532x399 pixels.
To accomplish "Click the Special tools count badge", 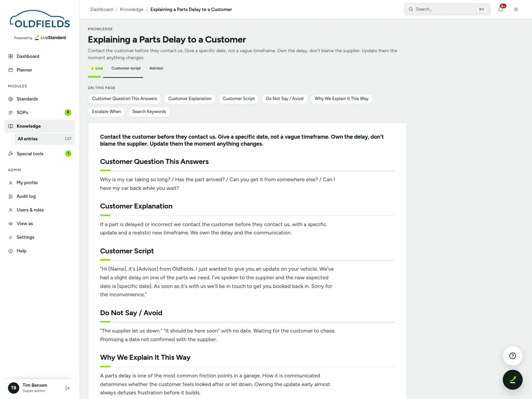I will 68,154.
